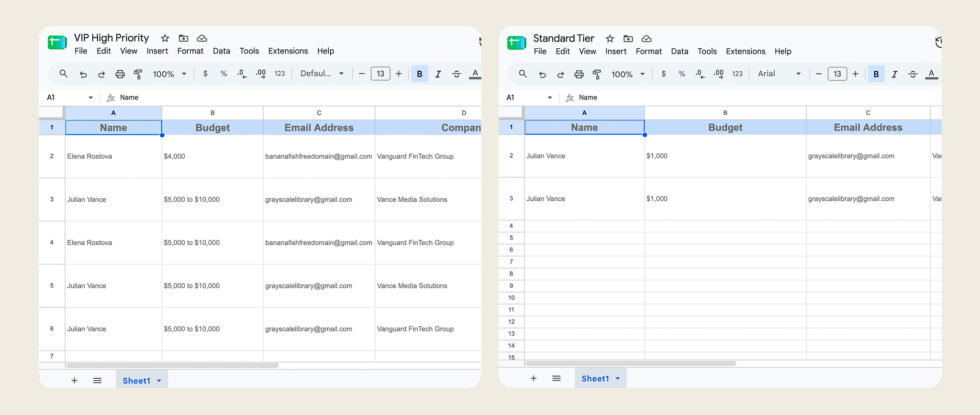Screen dimensions: 980x415
Task: Add a new sheet in VIP High Priority
Action: click(74, 381)
